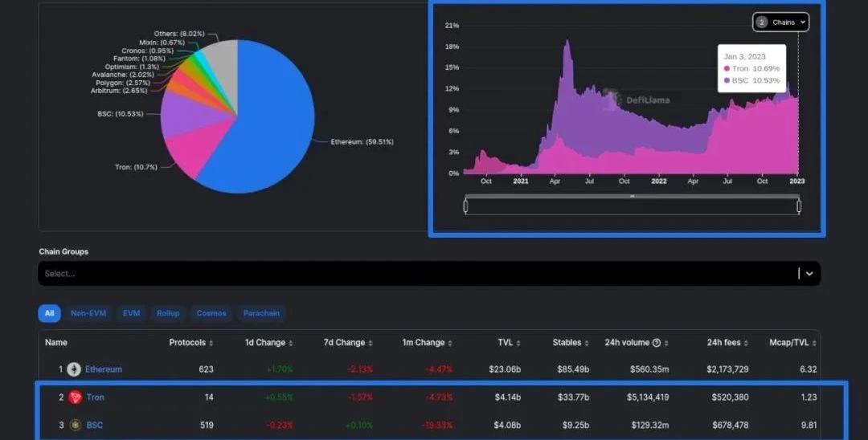This screenshot has width=868, height=440.
Task: Click the Stables column sort icon
Action: [x=588, y=343]
